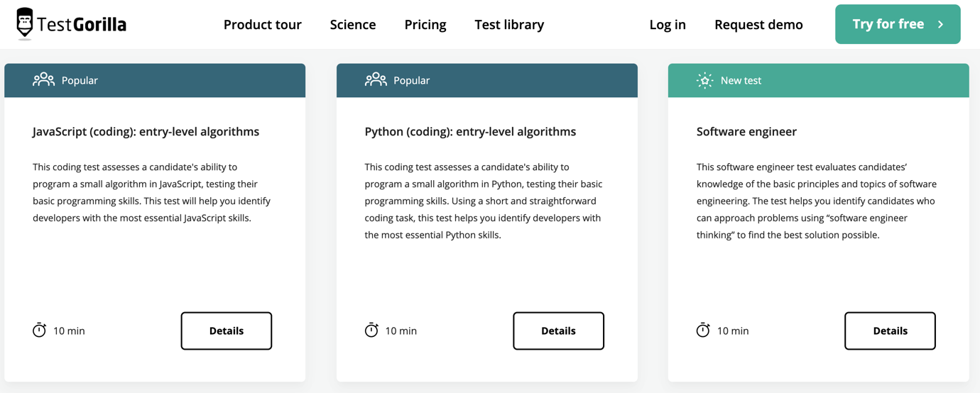Click the TestGorilla gorilla logo icon
Screen dimensions: 980x393
(x=25, y=23)
